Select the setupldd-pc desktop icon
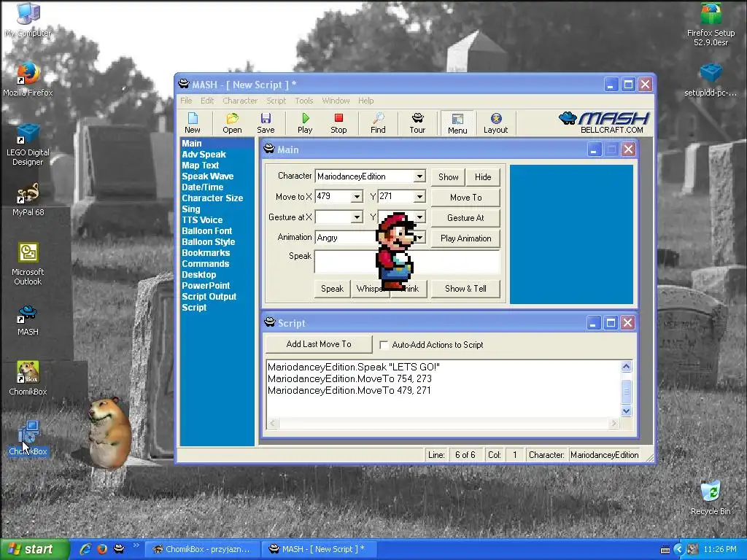 click(x=711, y=79)
